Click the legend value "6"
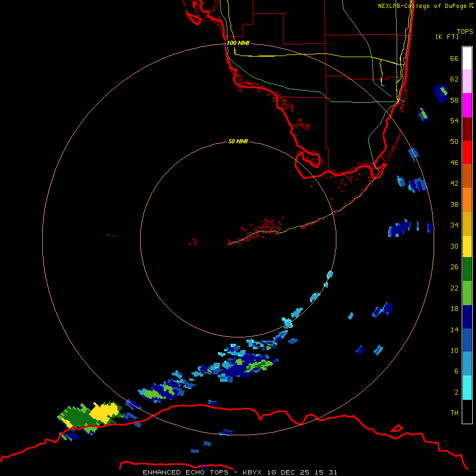Image resolution: width=476 pixels, height=476 pixels. [456, 371]
